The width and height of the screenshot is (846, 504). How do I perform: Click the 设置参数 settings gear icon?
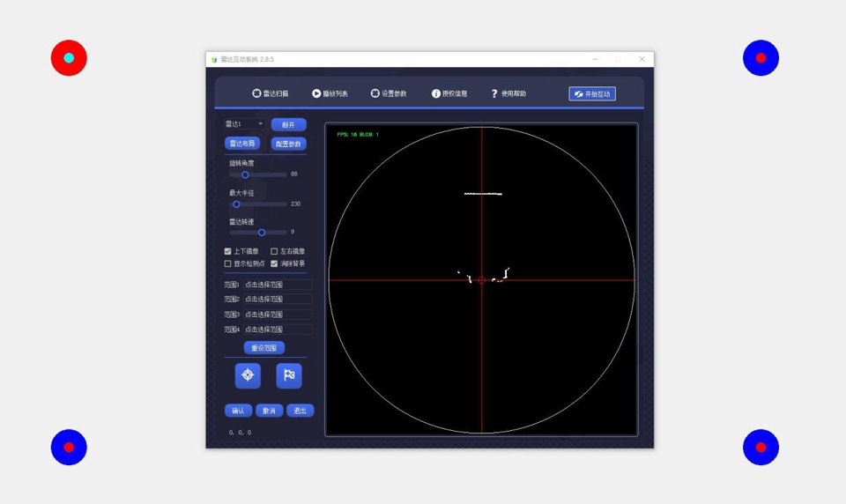375,93
